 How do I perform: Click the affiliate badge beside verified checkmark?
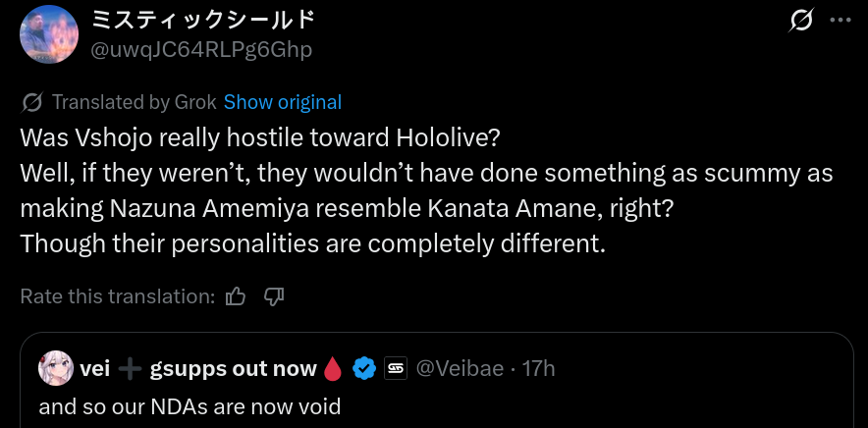coord(395,369)
